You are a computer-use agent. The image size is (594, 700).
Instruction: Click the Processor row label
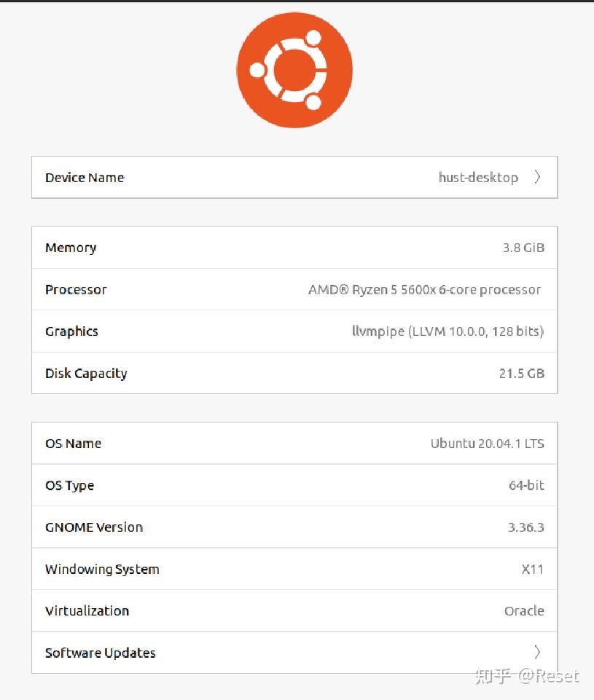pyautogui.click(x=76, y=289)
